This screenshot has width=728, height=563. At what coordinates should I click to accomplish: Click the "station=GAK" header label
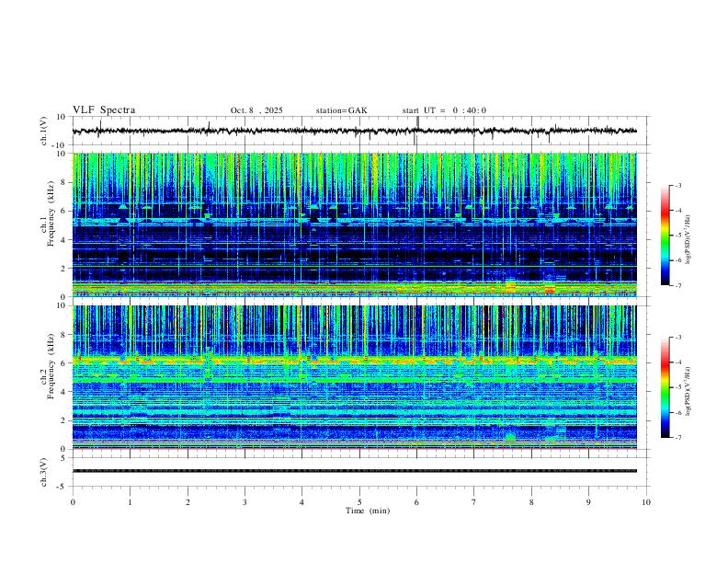(x=341, y=110)
